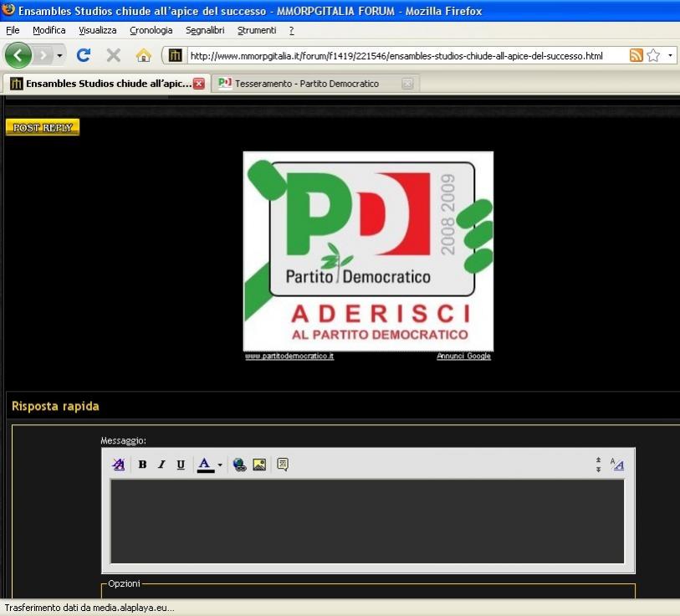Open the Segnalibri menu

click(x=205, y=30)
